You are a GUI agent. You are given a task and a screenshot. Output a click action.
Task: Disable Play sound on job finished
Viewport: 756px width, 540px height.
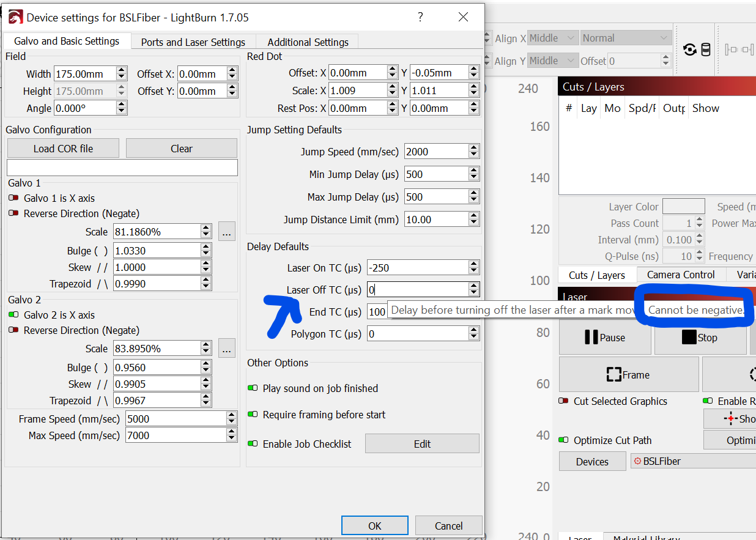253,388
